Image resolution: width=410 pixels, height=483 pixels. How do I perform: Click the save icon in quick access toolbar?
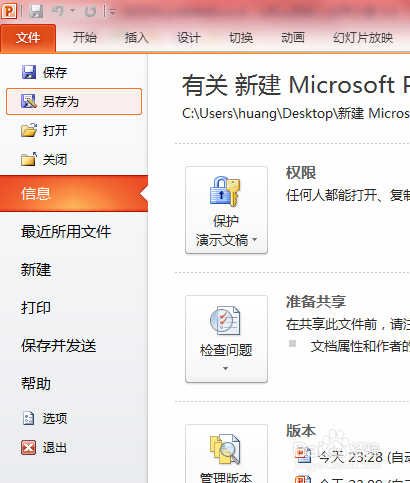(x=36, y=11)
